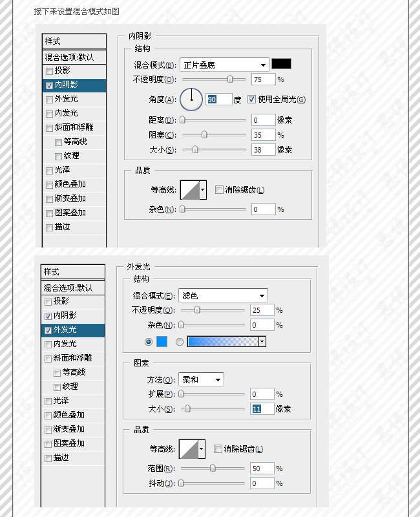This screenshot has width=420, height=517.
Task: Select 混合选项:默认 in the top dialog
Action: pyautogui.click(x=74, y=58)
